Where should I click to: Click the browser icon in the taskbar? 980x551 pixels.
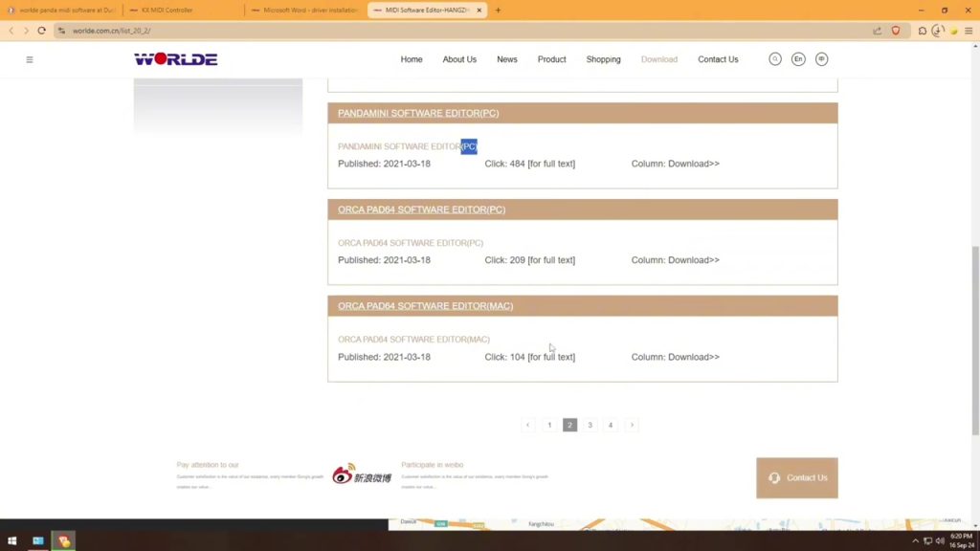64,540
